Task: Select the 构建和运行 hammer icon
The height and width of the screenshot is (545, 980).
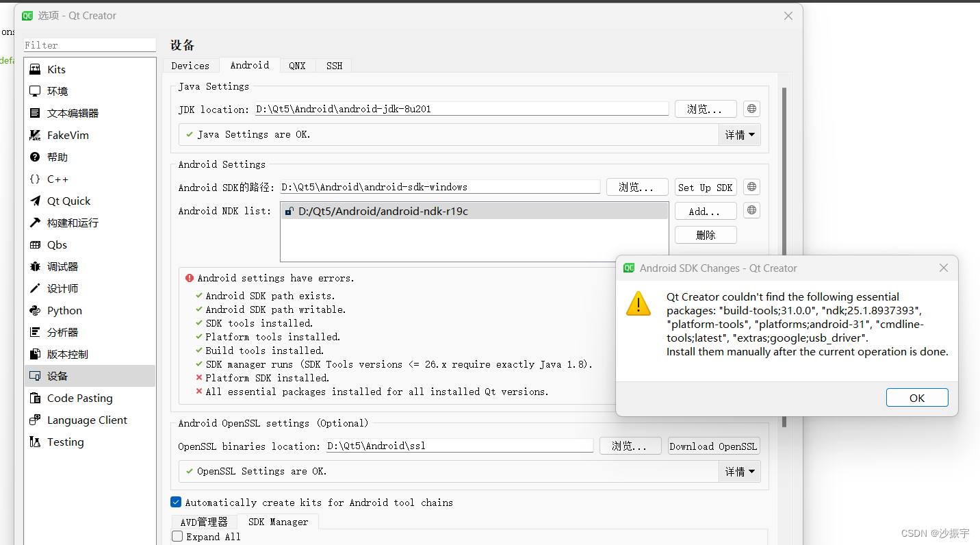Action: click(x=35, y=223)
